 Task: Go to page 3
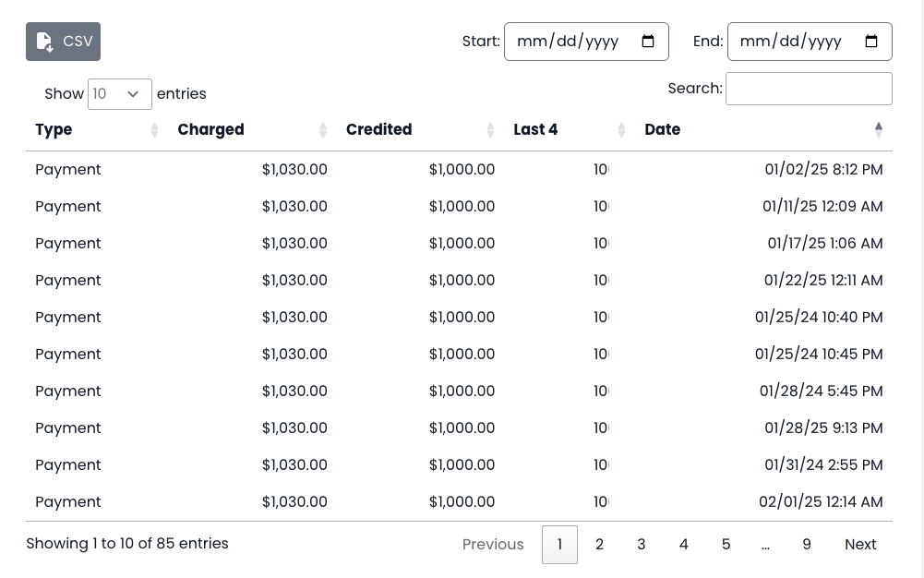[642, 545]
